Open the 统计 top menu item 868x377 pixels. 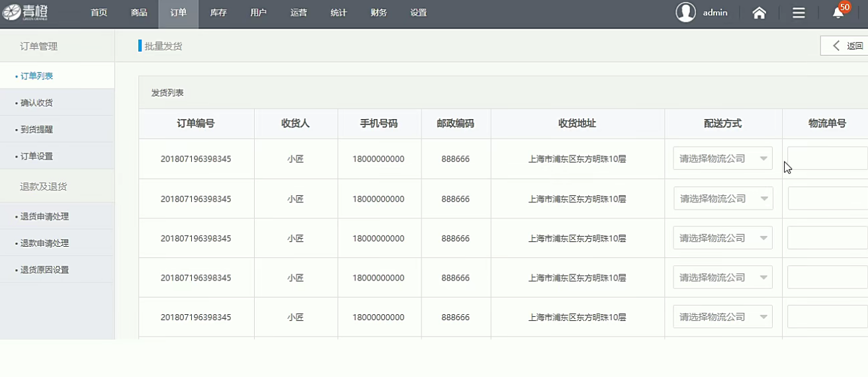click(x=339, y=13)
